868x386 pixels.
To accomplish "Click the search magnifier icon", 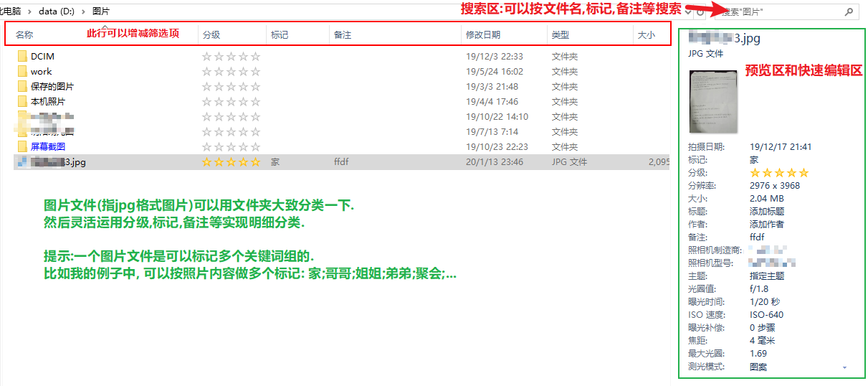I will click(x=849, y=12).
